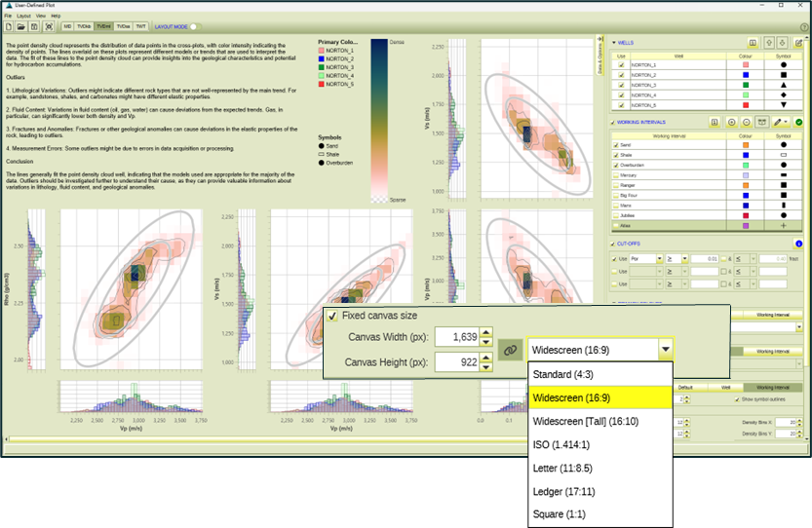The image size is (812, 528).
Task: Increase the Density Bins X stepper
Action: pos(799,420)
